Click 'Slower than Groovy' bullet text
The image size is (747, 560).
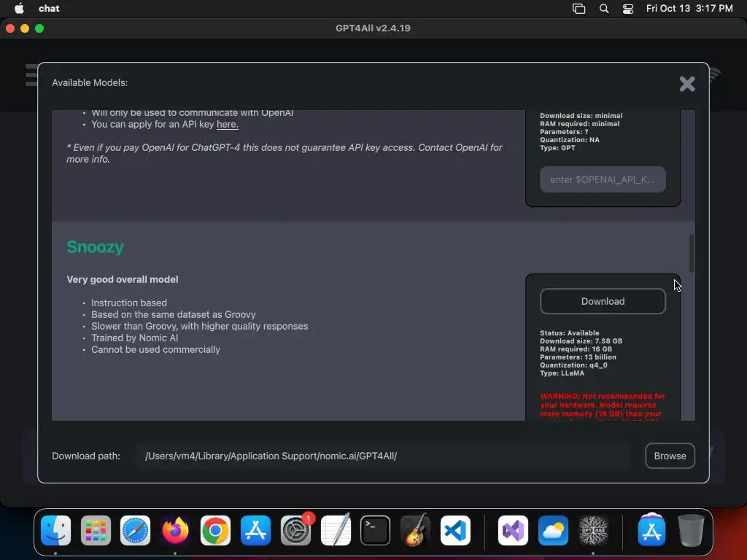(200, 326)
